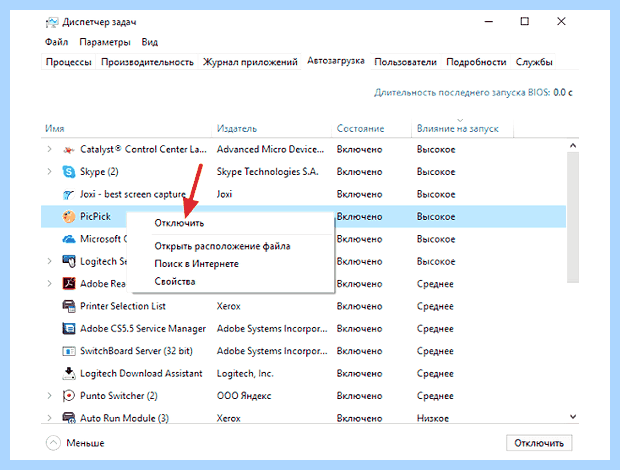Screen dimensions: 620x470
Task: Expand the Auto Run Module (3) group
Action: (x=49, y=418)
